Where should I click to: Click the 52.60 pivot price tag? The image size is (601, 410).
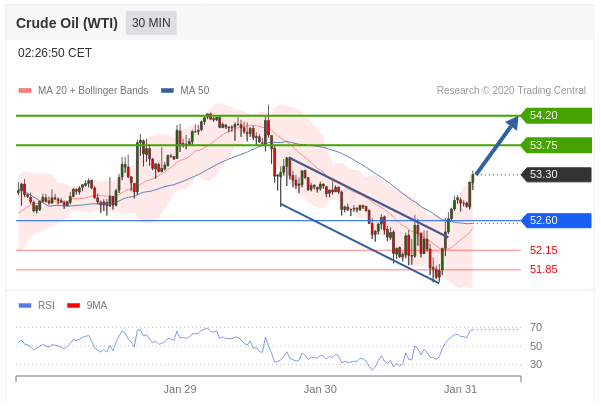coord(556,220)
